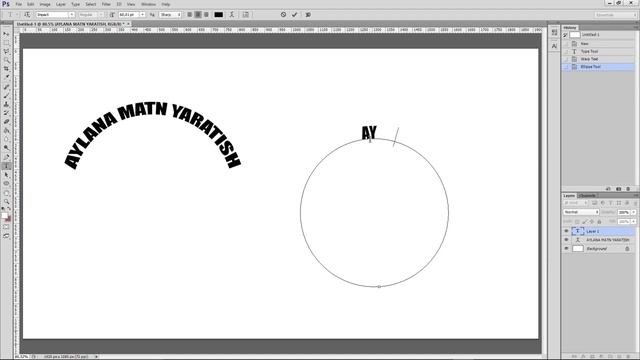Open the Window menu
Image resolution: width=640 pixels, height=360 pixels.
coord(149,4)
